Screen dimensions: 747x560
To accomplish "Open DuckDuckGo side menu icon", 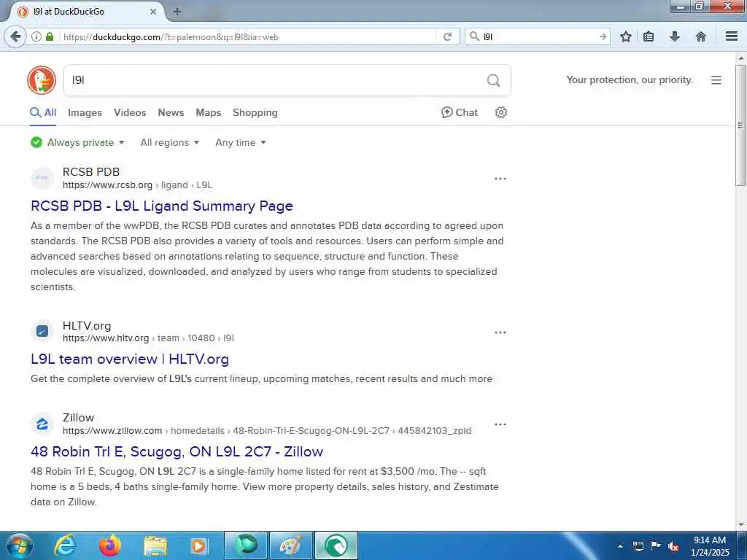I will point(716,80).
